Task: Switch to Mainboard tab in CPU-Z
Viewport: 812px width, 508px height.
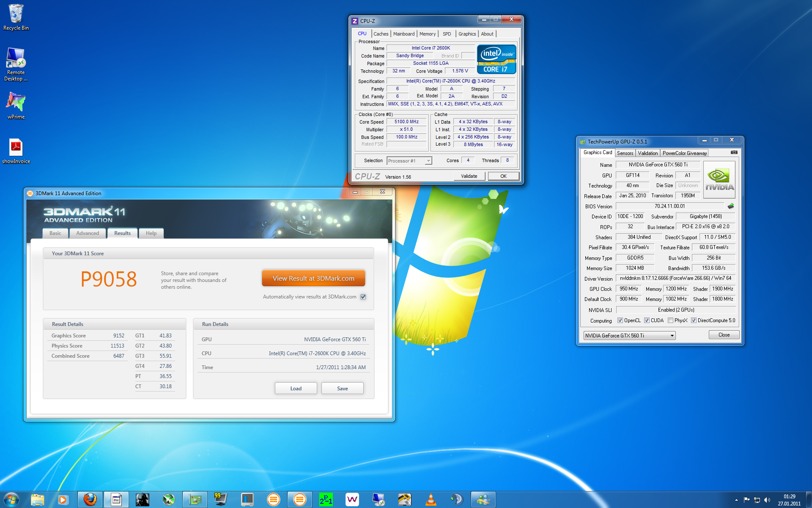Action: [x=404, y=34]
